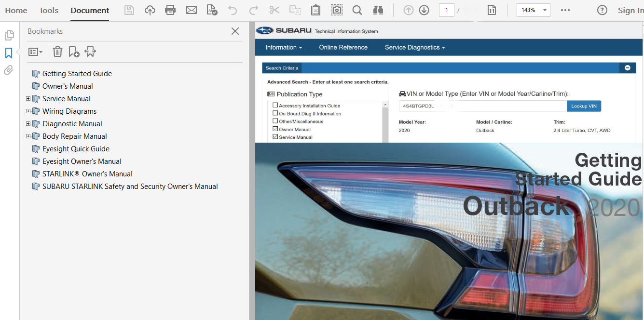Go to next page arrow
The image size is (644, 320).
pyautogui.click(x=424, y=10)
